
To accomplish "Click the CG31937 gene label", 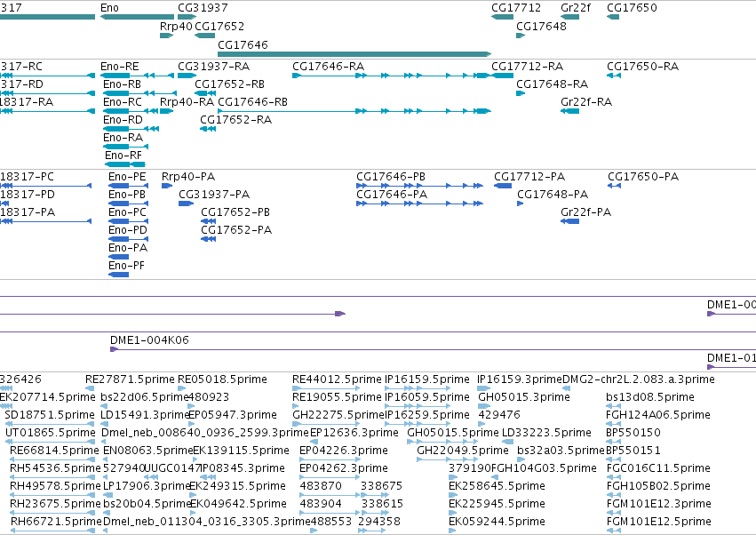I will [x=203, y=8].
